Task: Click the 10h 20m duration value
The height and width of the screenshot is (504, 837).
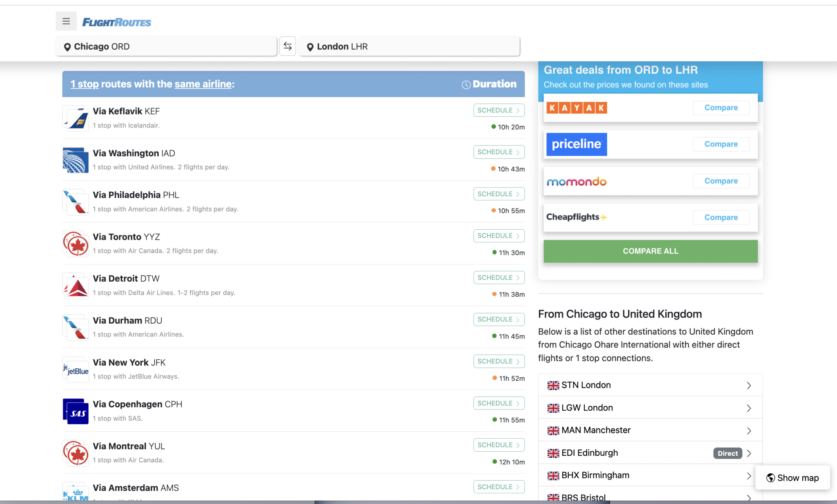Action: (511, 127)
